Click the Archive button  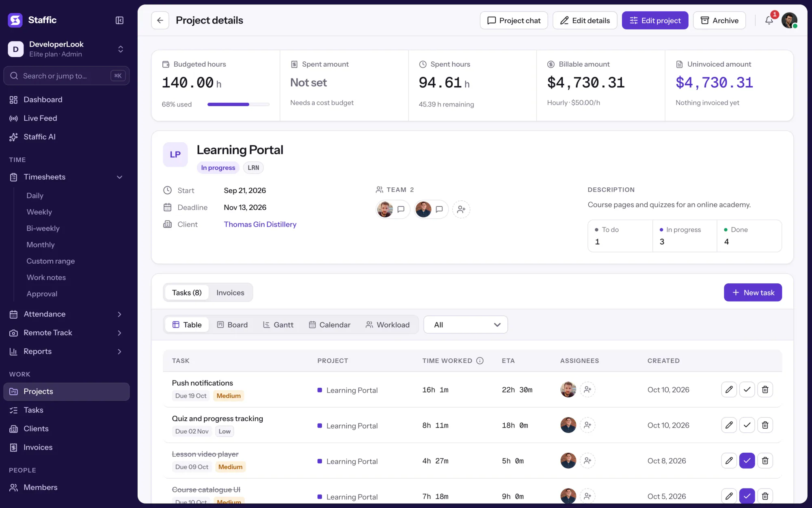click(719, 20)
